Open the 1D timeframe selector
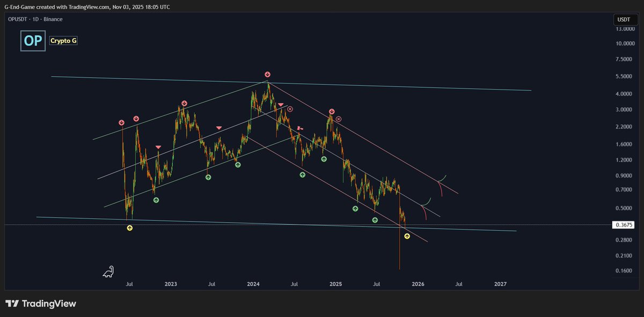Screen dimensions: 644x317 35,19
